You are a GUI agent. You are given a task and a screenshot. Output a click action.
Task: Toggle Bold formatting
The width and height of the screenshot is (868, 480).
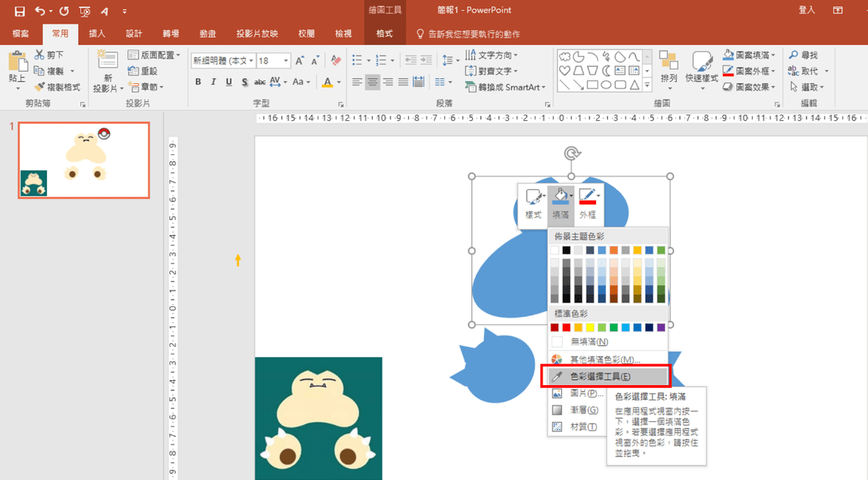(x=198, y=82)
